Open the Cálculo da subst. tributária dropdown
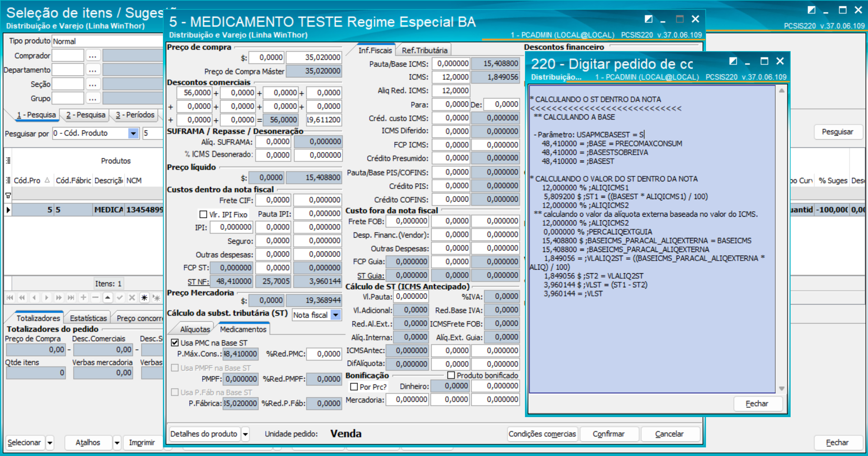 (x=336, y=315)
